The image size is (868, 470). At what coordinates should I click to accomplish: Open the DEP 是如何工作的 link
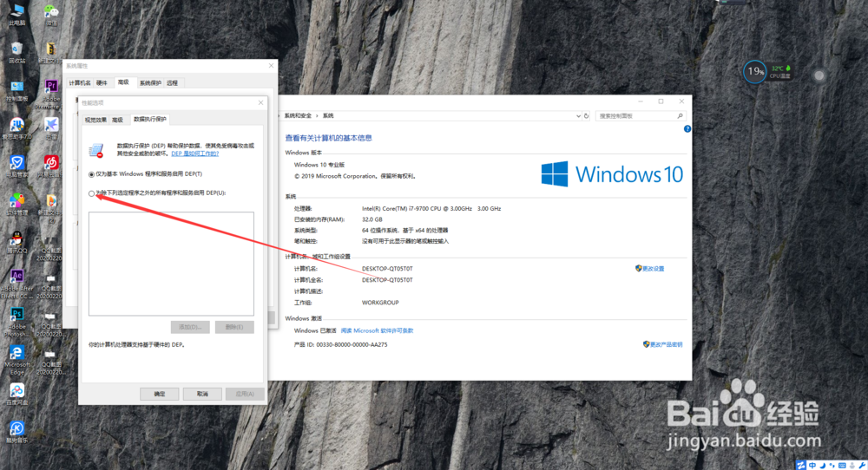click(194, 153)
